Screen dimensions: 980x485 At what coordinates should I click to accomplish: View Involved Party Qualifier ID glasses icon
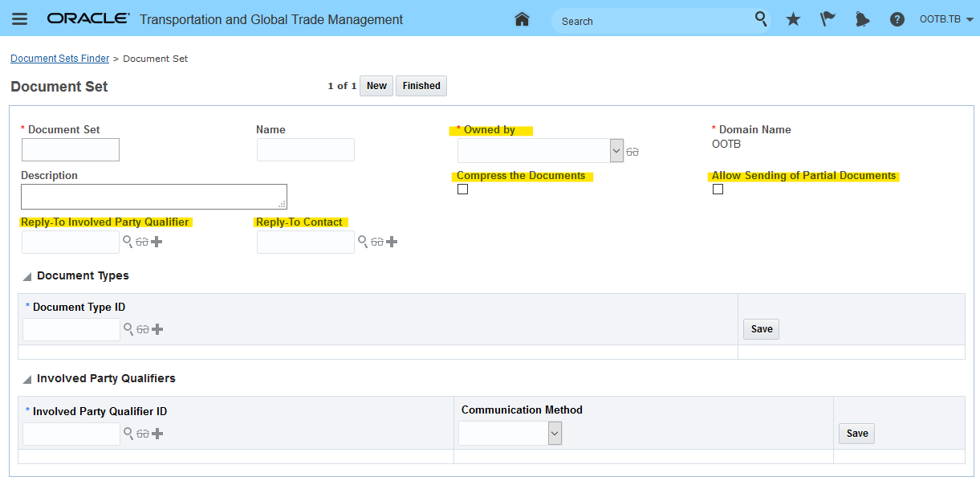[143, 434]
